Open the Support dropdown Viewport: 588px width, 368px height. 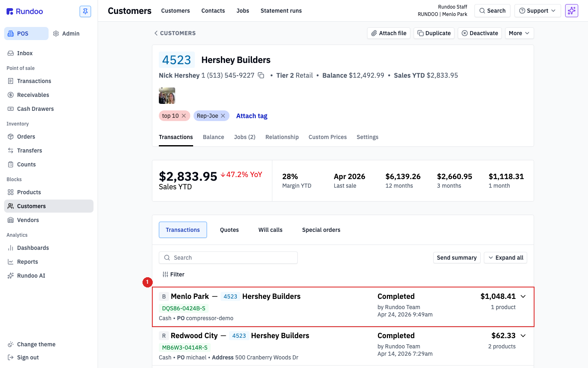[x=537, y=11]
